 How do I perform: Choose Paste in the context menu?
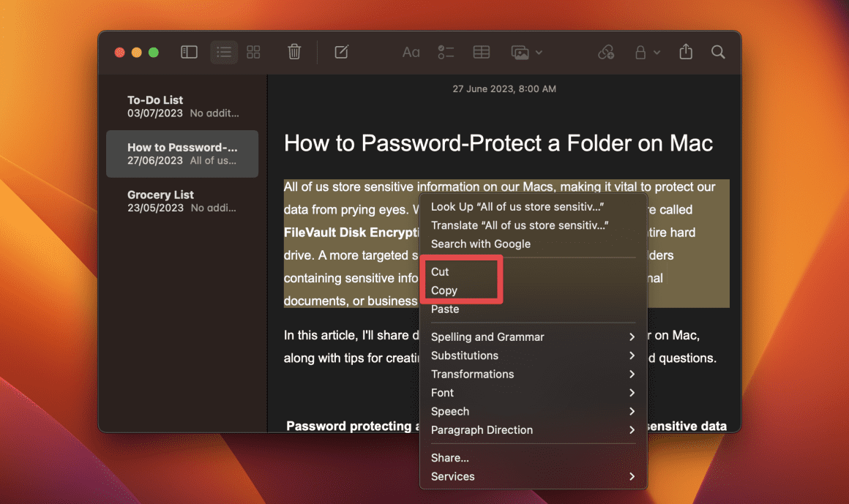tap(445, 309)
